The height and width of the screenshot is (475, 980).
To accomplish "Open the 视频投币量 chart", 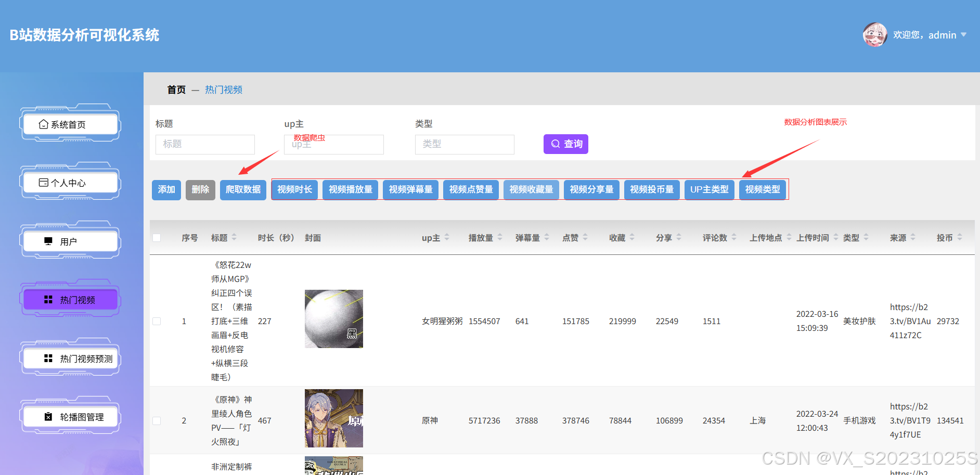I will [652, 190].
